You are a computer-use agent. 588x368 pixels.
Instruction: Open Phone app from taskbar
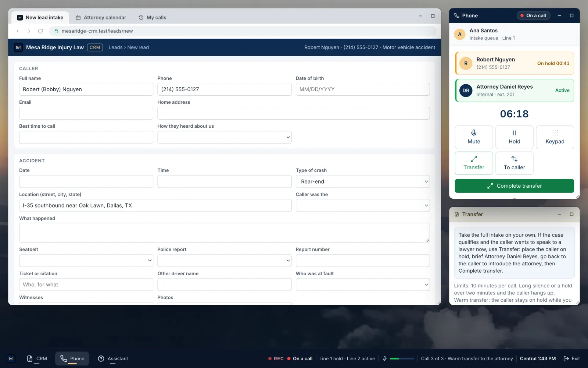point(72,358)
